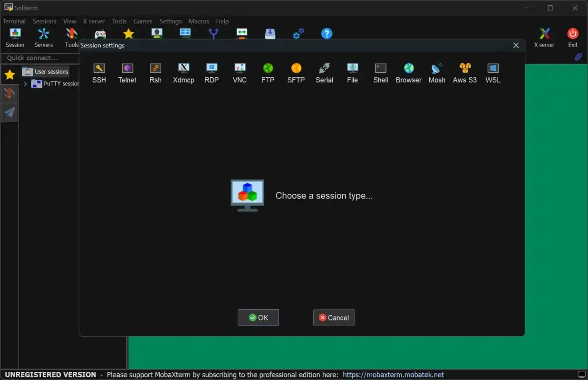Open the Games menu
588x380 pixels.
143,21
